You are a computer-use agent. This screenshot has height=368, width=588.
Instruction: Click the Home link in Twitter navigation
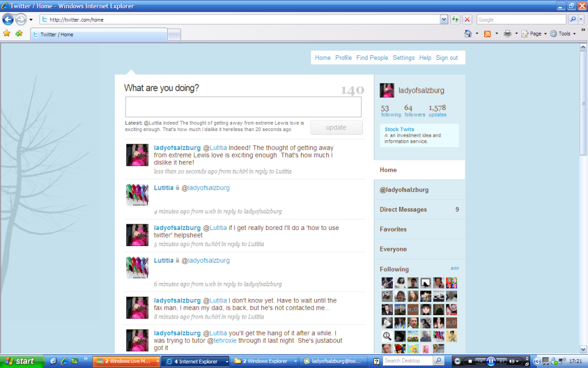click(x=323, y=57)
